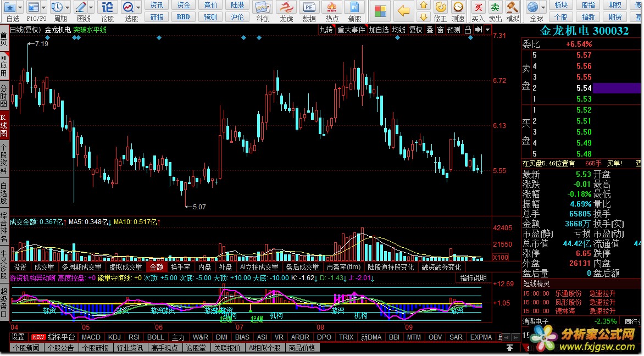Image resolution: width=644 pixels, height=356 pixels.
Task: Click the 修正 refresh correction icon
Action: [441, 7]
